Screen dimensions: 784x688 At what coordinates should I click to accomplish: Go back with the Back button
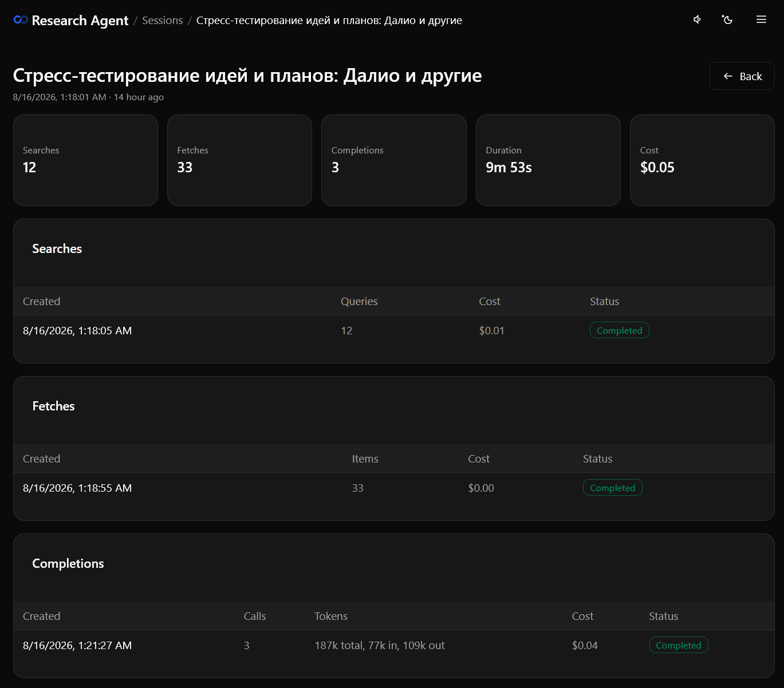pyautogui.click(x=742, y=76)
